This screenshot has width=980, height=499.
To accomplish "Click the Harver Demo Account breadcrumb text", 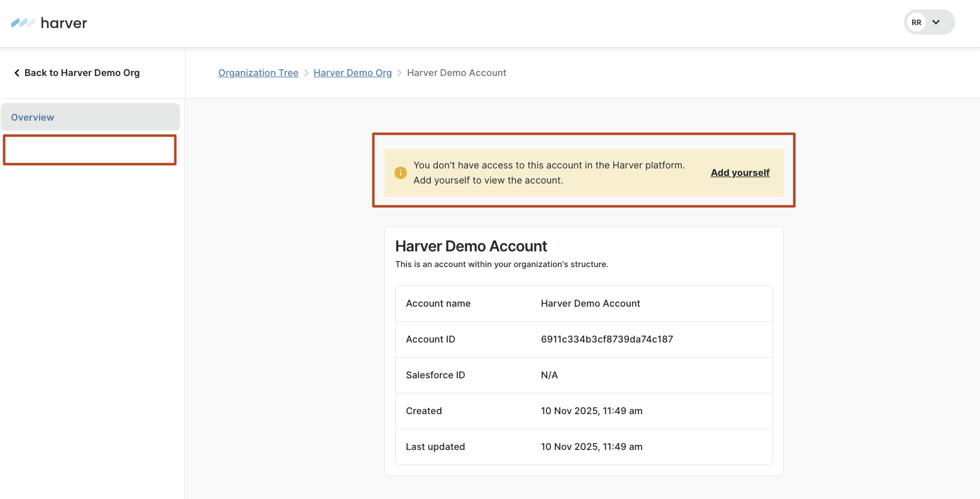I will (x=456, y=73).
